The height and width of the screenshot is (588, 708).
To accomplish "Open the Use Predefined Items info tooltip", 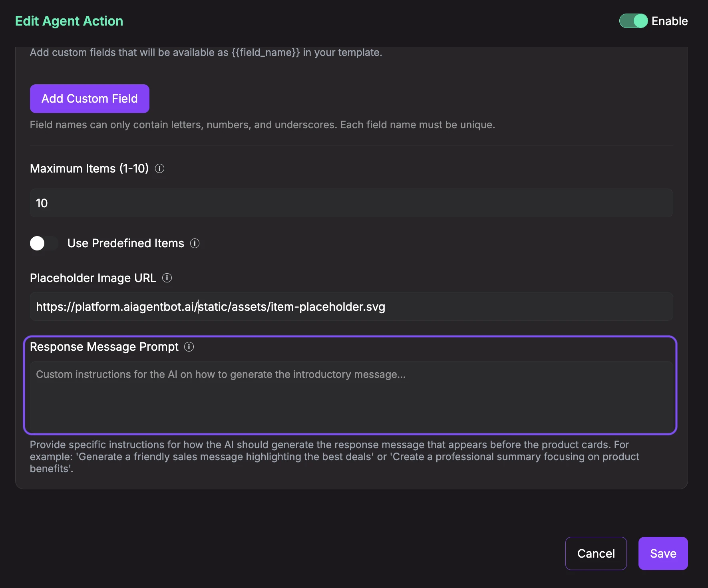I will tap(195, 243).
